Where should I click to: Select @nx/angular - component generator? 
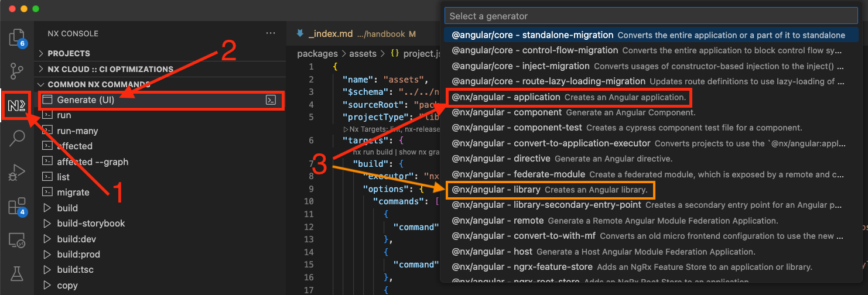coord(651,112)
